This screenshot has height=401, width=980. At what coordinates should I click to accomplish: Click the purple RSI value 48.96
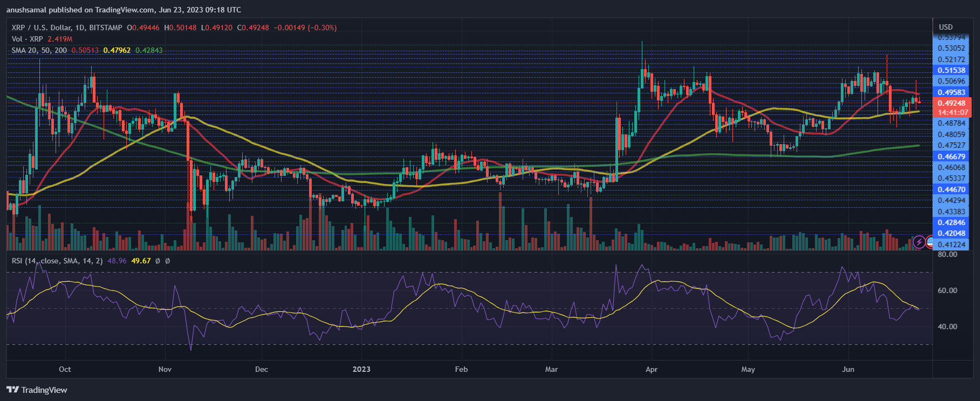[x=117, y=261]
